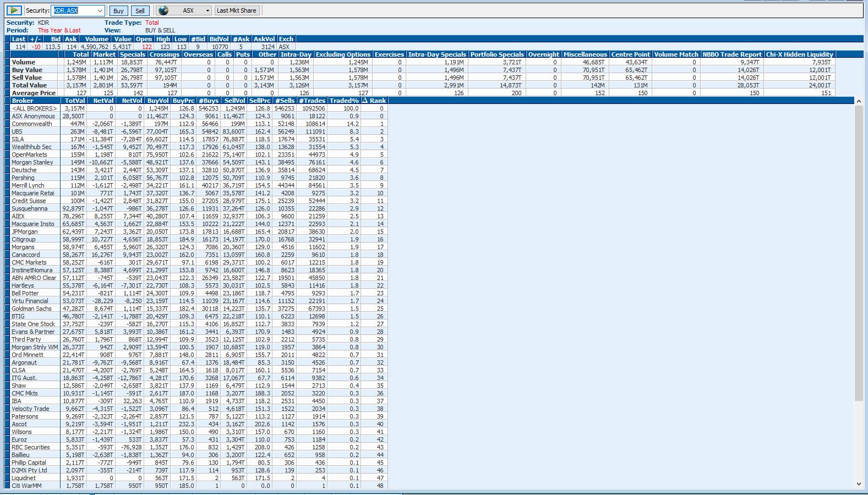Click the #Trades column header

click(312, 101)
